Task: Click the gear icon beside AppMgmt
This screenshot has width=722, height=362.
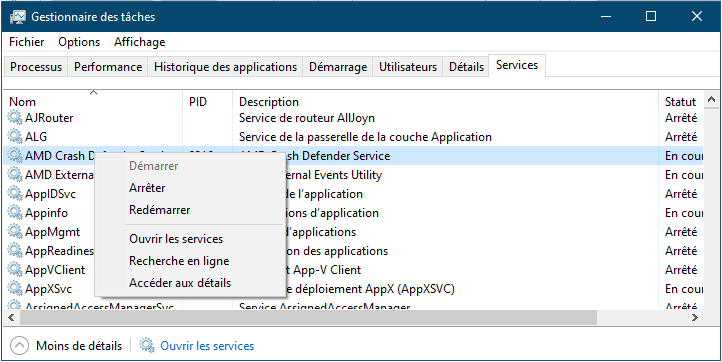Action: (x=15, y=232)
